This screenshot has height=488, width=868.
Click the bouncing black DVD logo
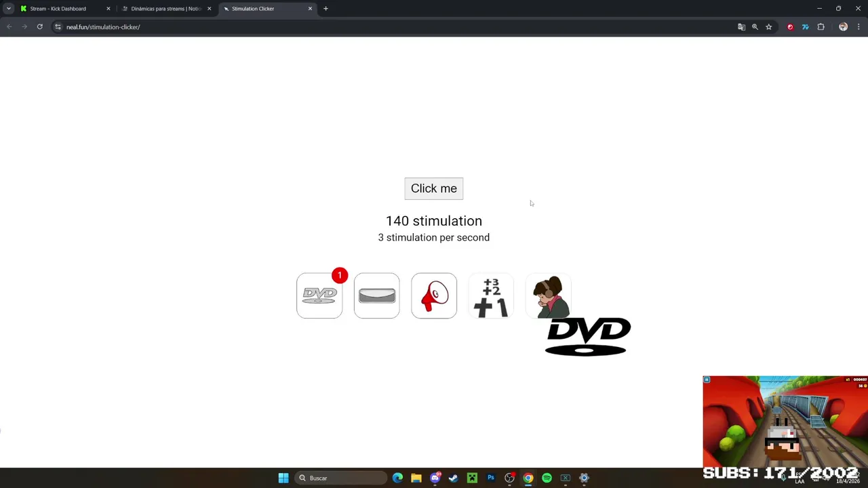pos(588,337)
